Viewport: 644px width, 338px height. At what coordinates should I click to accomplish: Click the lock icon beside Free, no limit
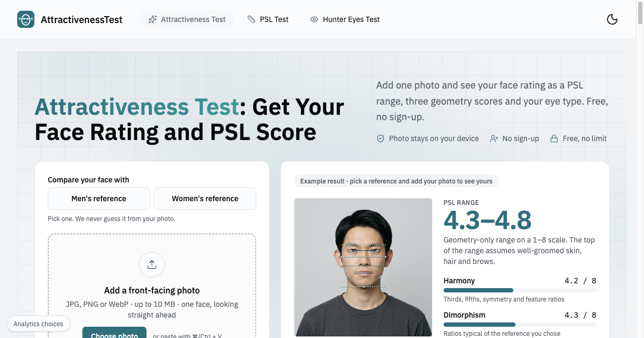pyautogui.click(x=554, y=138)
